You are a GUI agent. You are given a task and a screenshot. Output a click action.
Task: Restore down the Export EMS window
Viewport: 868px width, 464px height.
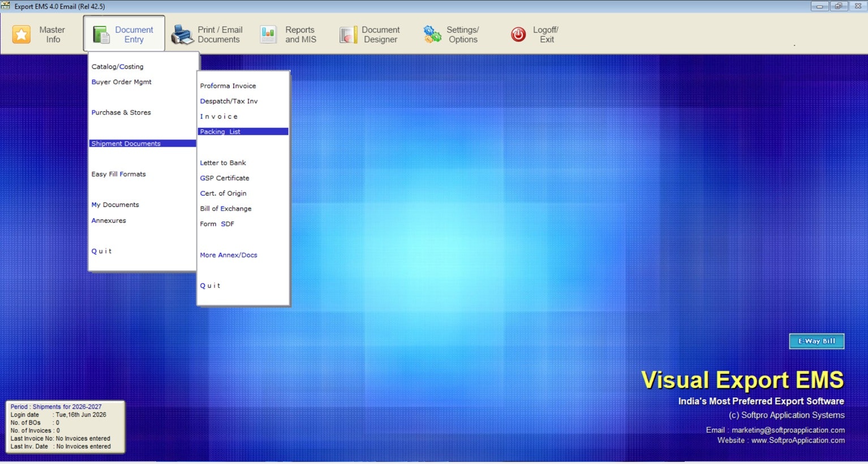(x=838, y=6)
